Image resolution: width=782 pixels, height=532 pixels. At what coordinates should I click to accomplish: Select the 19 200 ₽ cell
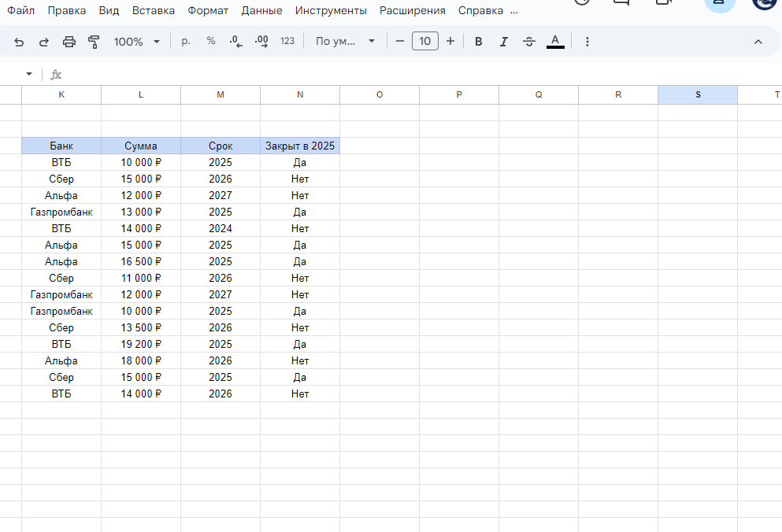[x=141, y=345]
